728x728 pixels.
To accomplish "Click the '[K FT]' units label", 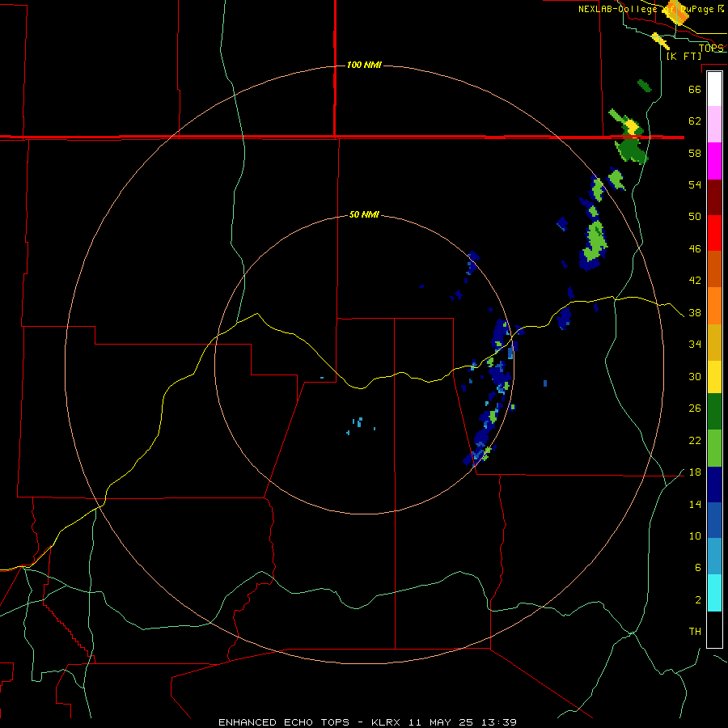I will [x=684, y=56].
